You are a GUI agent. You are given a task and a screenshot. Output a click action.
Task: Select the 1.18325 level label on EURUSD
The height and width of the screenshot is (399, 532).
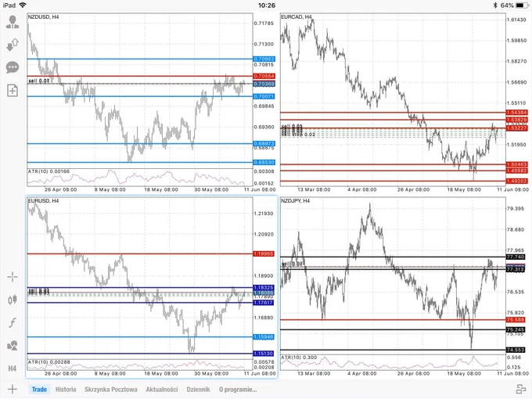(x=264, y=287)
